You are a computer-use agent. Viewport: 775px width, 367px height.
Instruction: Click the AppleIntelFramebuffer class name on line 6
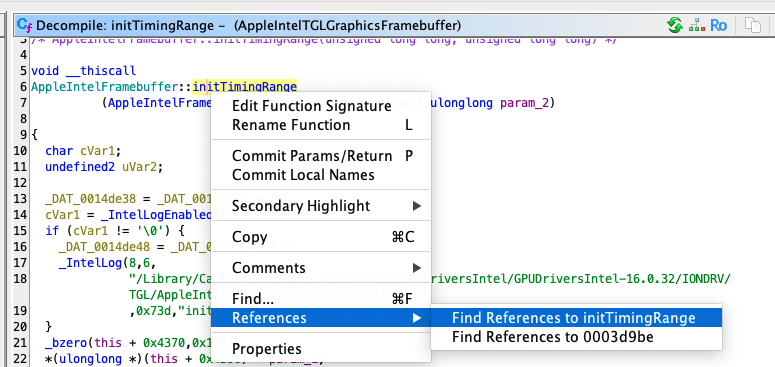104,87
